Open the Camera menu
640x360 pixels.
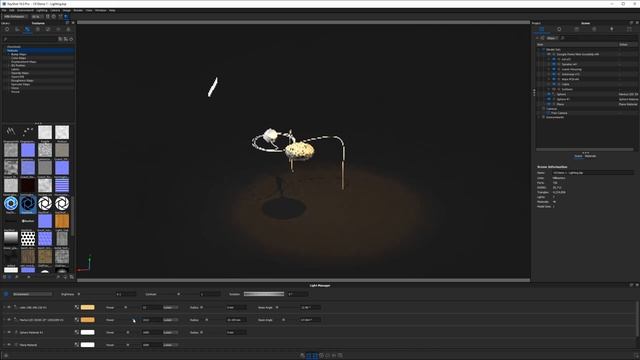coord(55,10)
